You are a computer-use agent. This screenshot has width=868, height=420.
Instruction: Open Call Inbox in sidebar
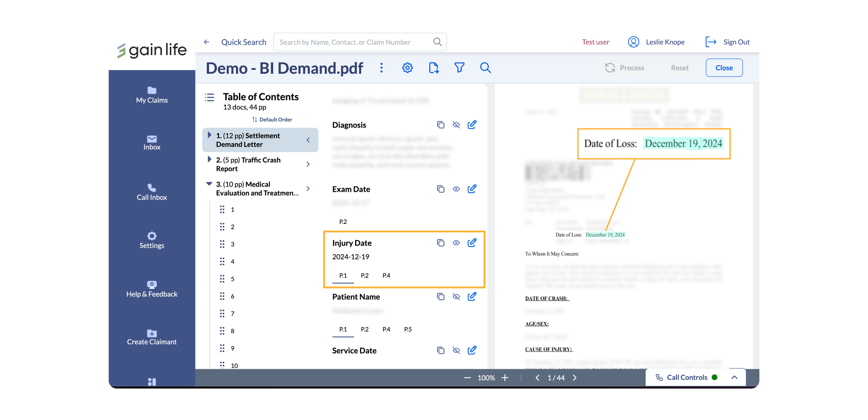[152, 192]
